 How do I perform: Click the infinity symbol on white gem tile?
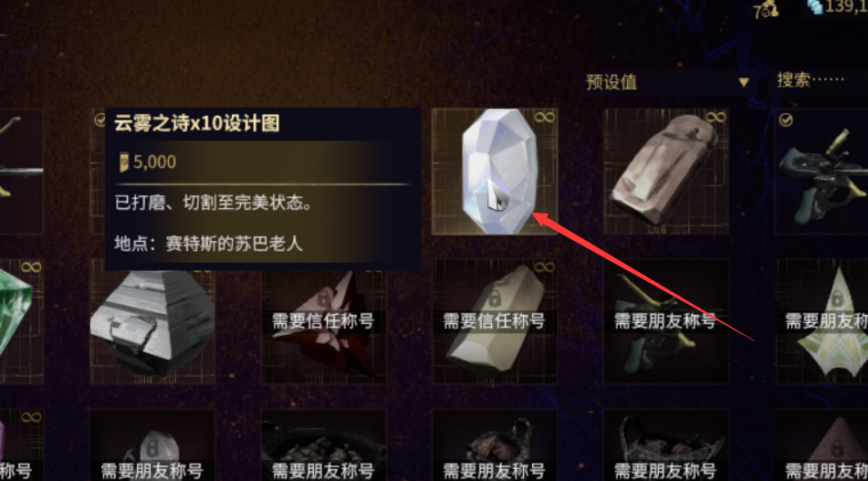(544, 118)
